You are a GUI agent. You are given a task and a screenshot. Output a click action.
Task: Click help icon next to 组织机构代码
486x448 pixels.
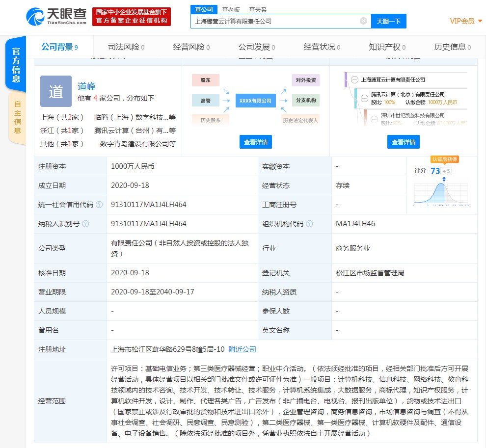[309, 224]
